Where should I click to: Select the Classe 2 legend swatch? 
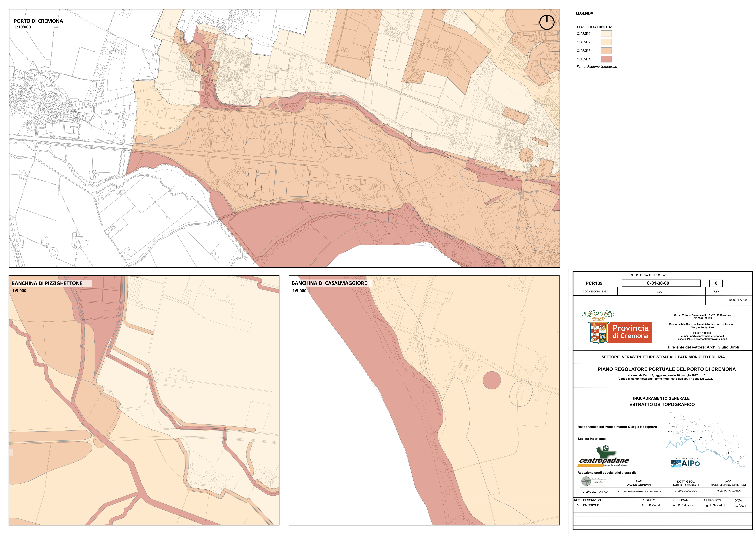click(x=606, y=42)
